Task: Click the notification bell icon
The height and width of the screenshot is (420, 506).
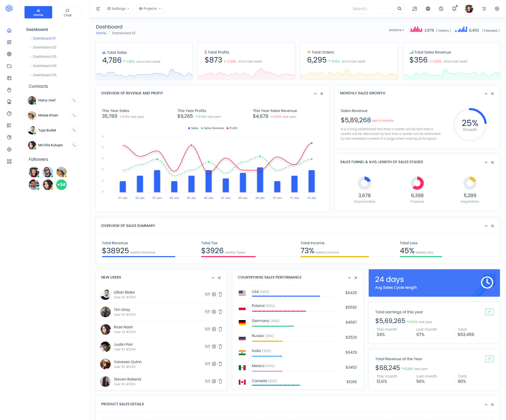Action: 454,9
